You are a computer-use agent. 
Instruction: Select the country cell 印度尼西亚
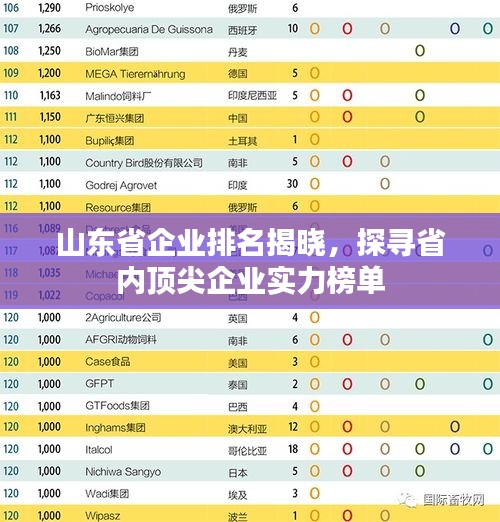click(x=252, y=96)
